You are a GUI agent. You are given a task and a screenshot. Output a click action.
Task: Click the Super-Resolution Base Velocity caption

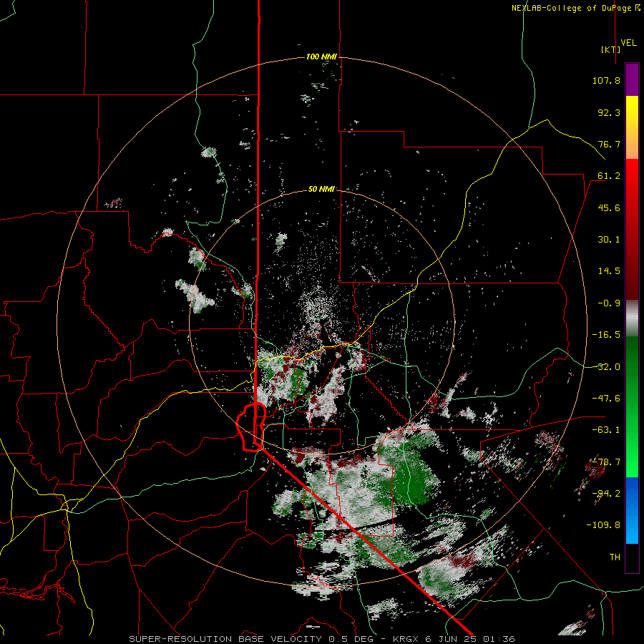click(x=321, y=639)
